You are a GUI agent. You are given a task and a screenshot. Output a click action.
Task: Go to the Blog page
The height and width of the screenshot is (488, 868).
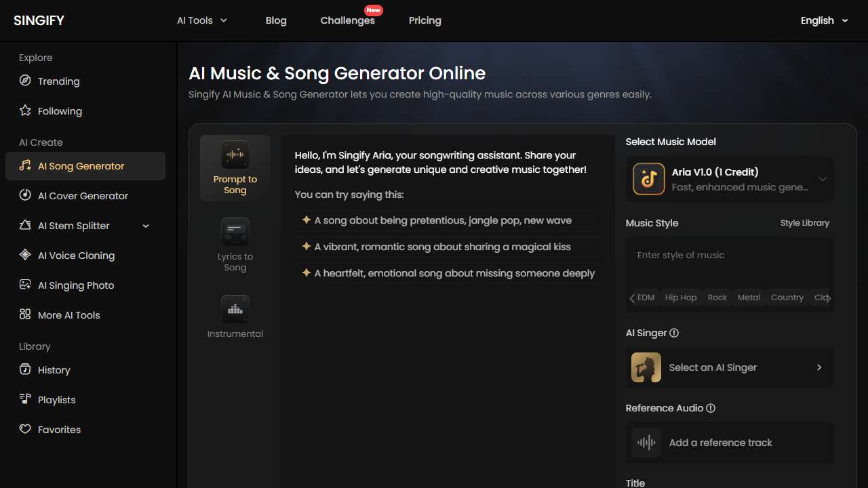[276, 20]
